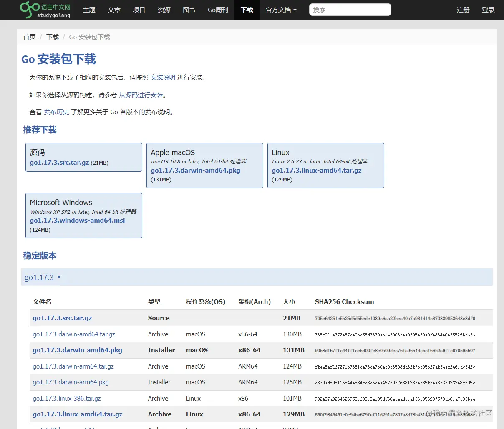The height and width of the screenshot is (429, 504).
Task: Open the 登录 link
Action: pos(488,10)
